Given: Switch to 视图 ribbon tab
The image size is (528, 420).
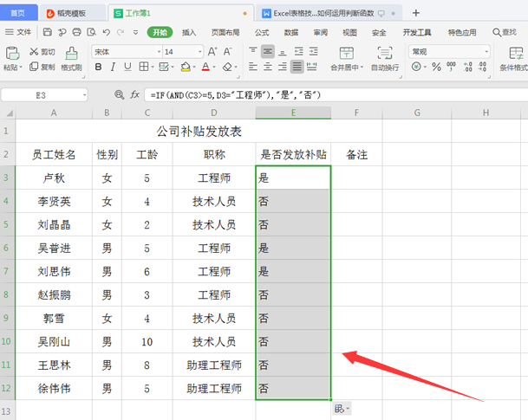Looking at the screenshot, I should [349, 32].
